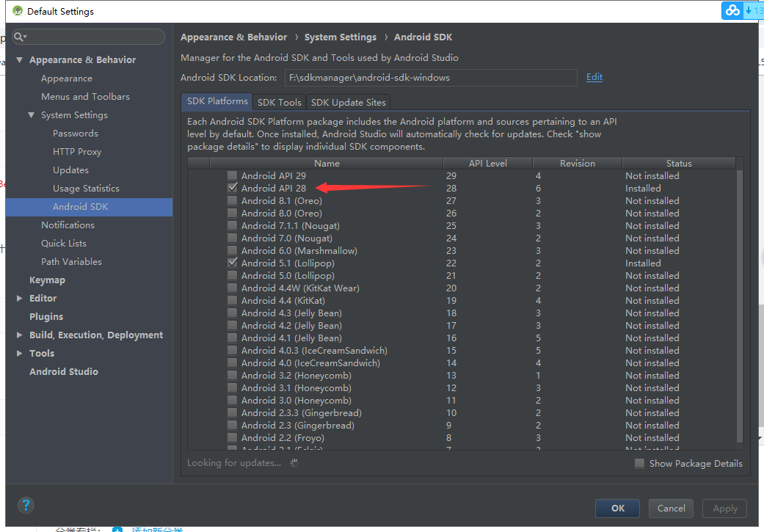This screenshot has height=532, width=764.
Task: Open Path Variables settings page
Action: [72, 262]
